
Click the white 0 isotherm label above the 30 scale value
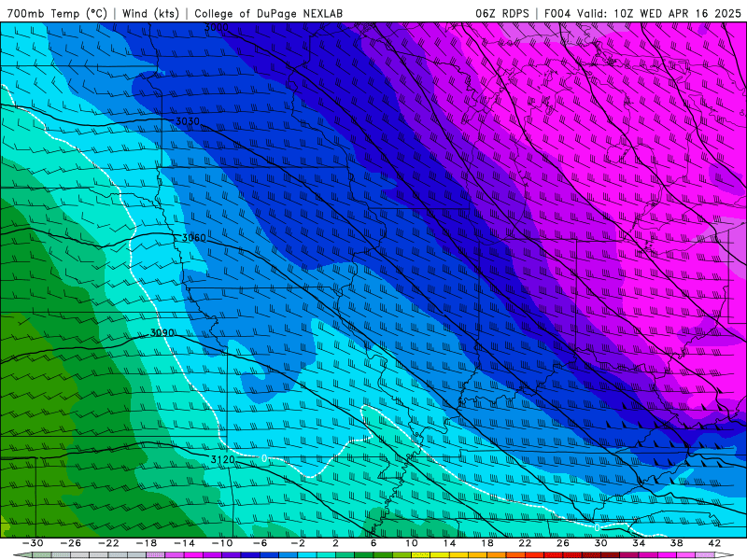point(597,527)
